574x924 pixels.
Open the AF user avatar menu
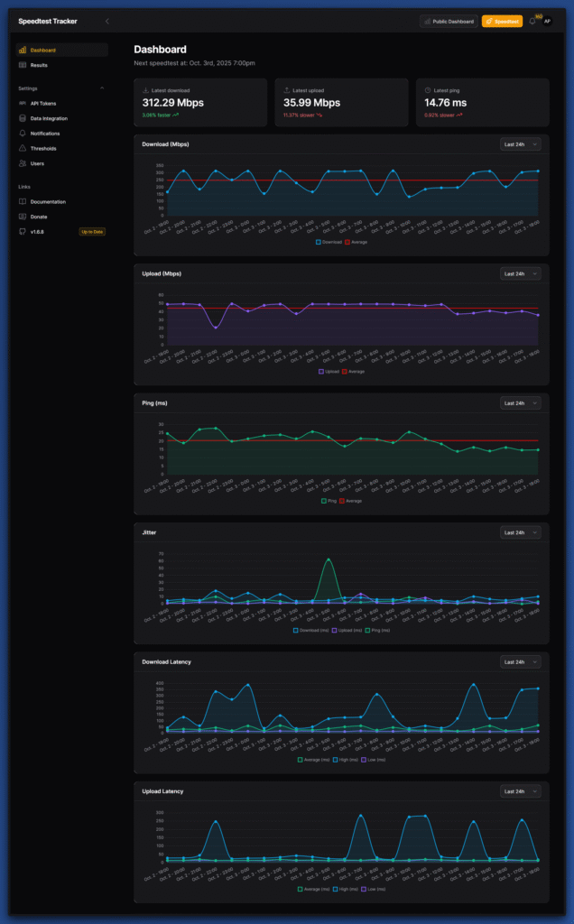(547, 21)
